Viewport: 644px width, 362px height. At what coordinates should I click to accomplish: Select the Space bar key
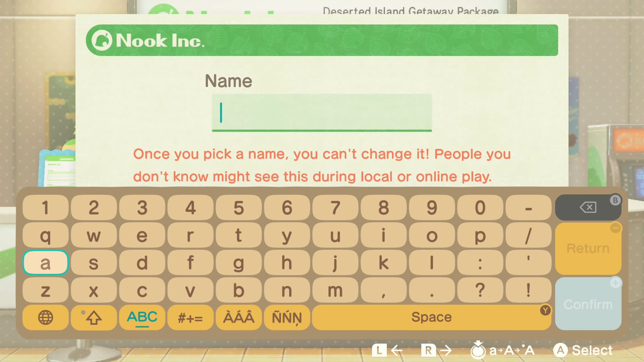point(431,317)
